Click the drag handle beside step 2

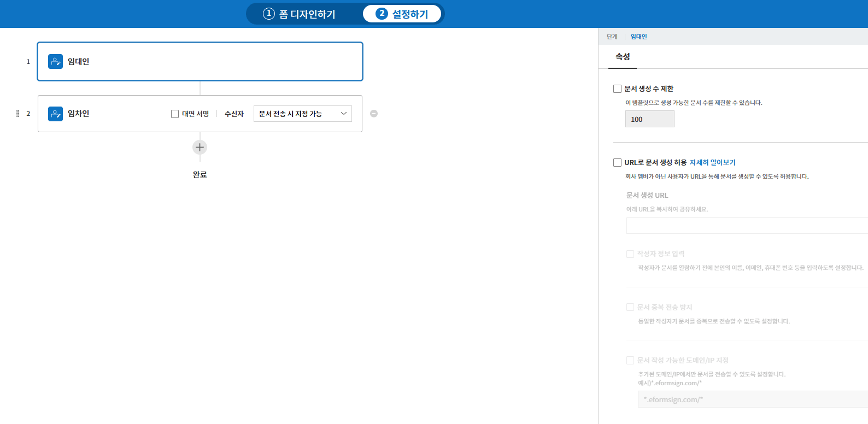coord(18,114)
